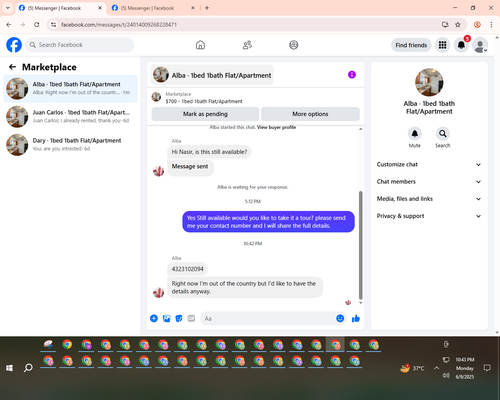
Task: Open the grid Menu icon
Action: coord(442,45)
